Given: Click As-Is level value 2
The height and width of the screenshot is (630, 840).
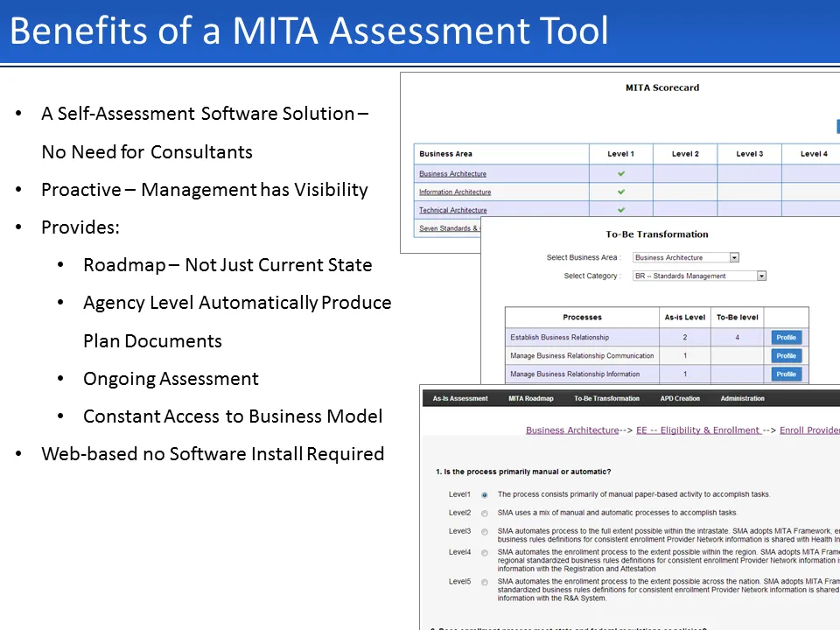Looking at the screenshot, I should 684,338.
